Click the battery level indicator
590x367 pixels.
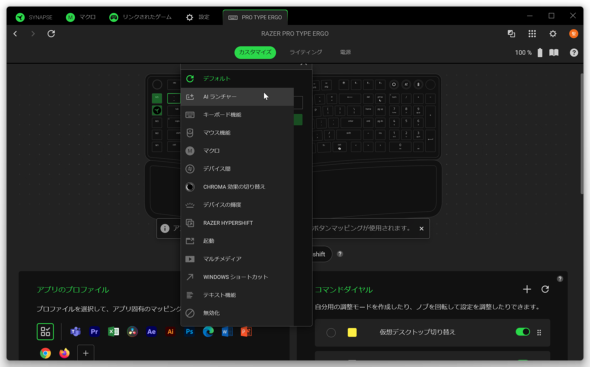pos(540,53)
